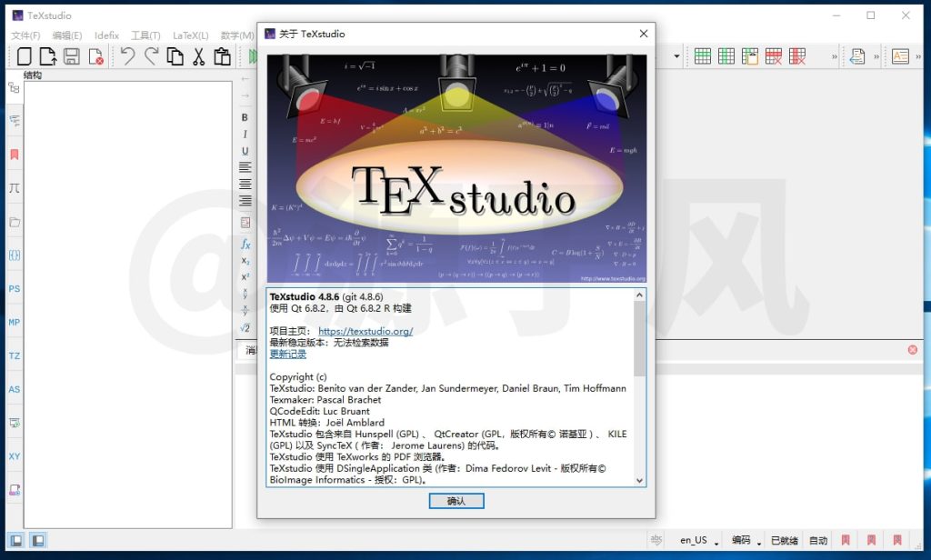Click the Bold 'B' formatting icon
The height and width of the screenshot is (560, 931).
245,117
